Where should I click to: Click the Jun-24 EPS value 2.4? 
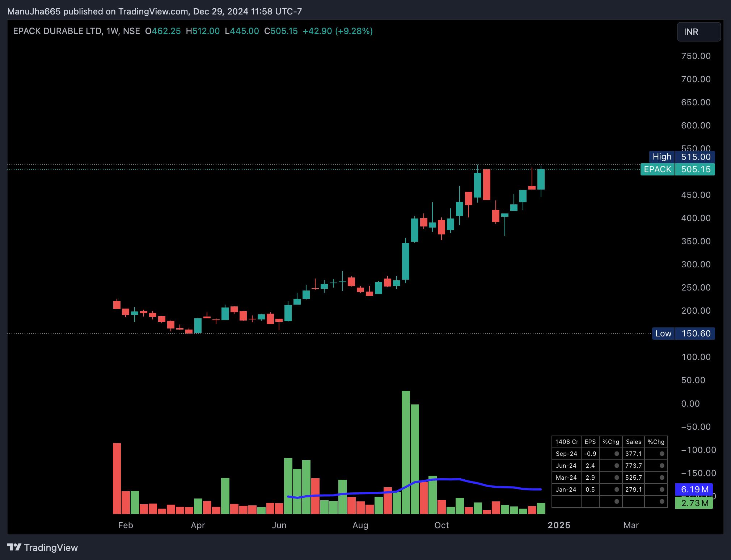pyautogui.click(x=590, y=466)
